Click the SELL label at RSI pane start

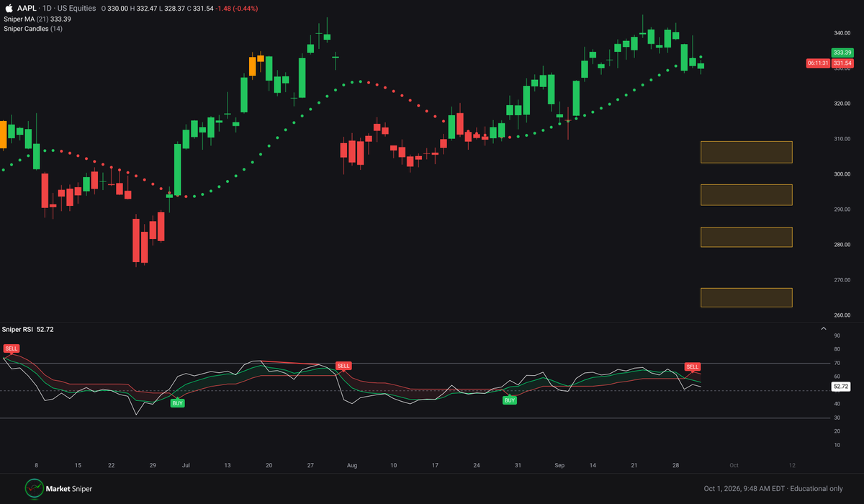click(12, 348)
